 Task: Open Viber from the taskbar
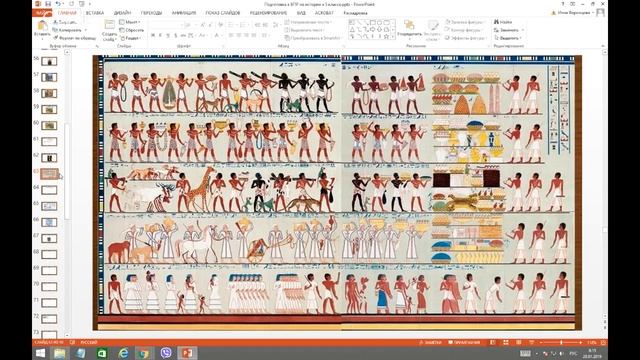tap(166, 353)
